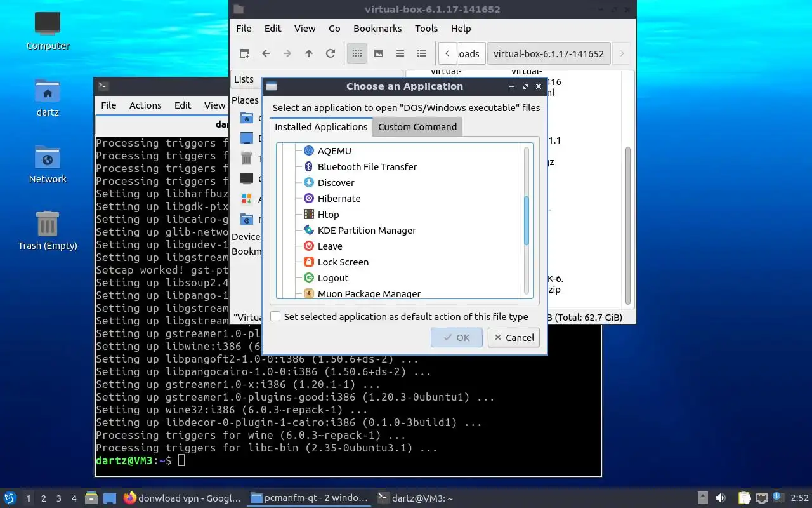This screenshot has width=812, height=508.
Task: Switch to icon view mode
Action: 357,53
